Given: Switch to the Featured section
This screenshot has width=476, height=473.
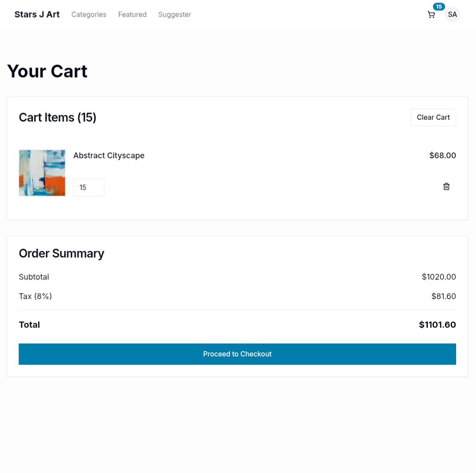Looking at the screenshot, I should click(x=132, y=15).
